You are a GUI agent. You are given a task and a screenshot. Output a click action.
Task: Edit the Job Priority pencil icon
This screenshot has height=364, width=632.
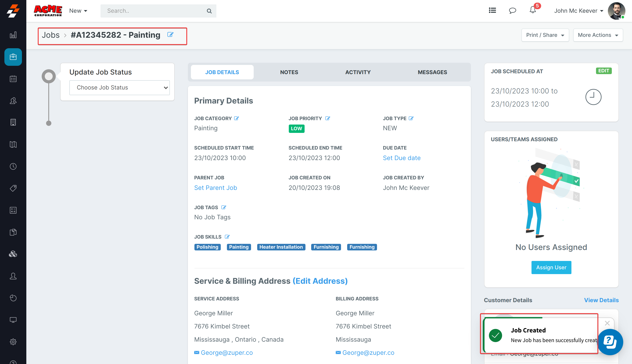[327, 118]
